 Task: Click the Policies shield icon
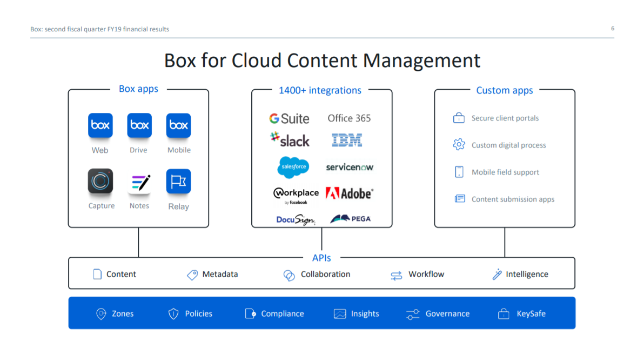pos(173,314)
